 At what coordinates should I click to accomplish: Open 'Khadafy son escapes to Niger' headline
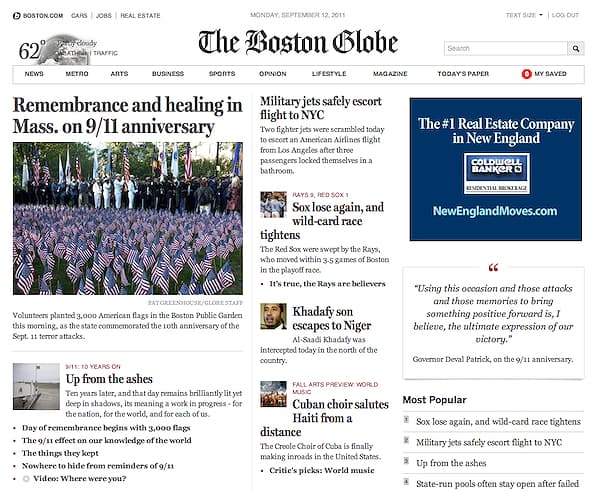click(331, 318)
